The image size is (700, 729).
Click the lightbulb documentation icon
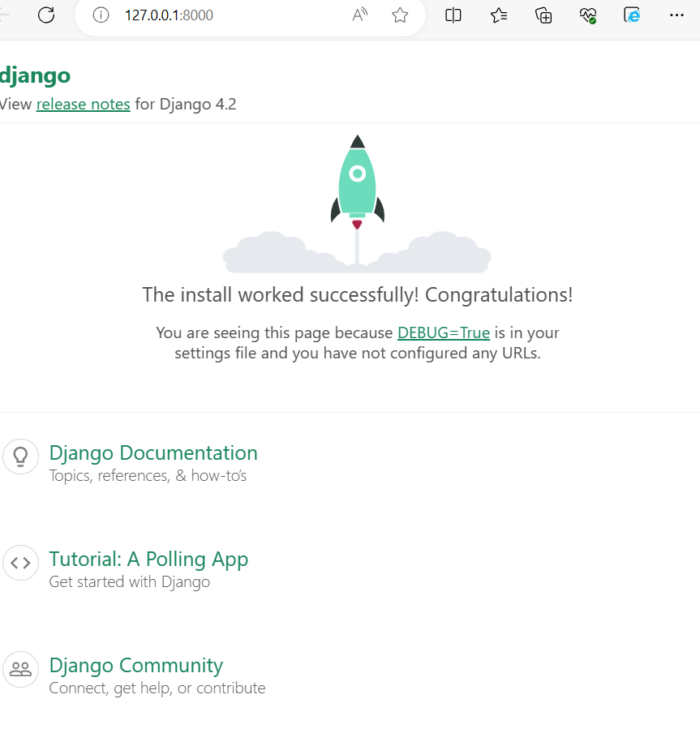tap(20, 457)
